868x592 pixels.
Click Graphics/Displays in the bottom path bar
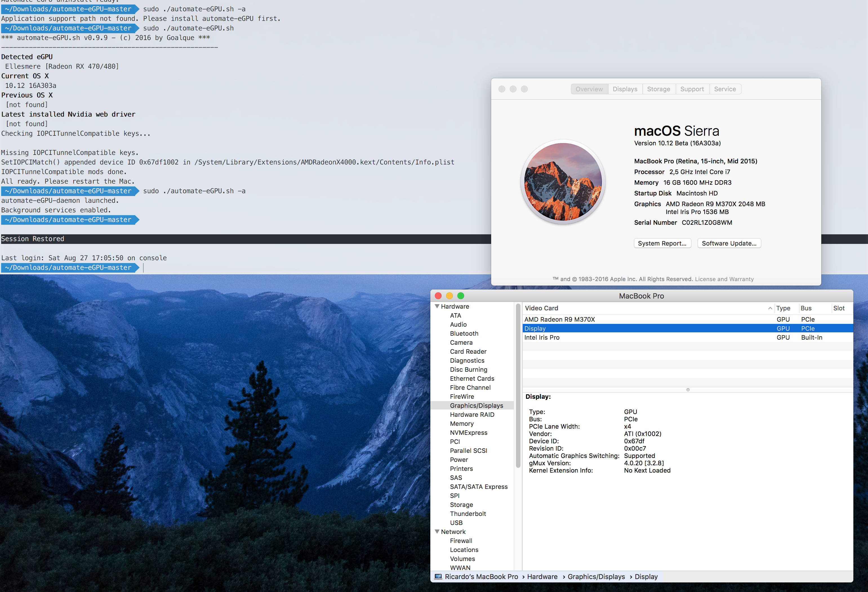coord(596,577)
